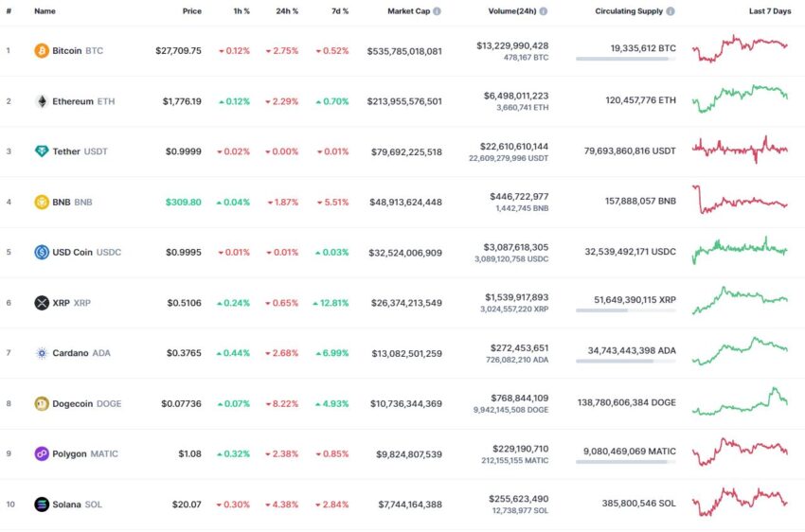Sort by the 24h % column header
This screenshot has width=805, height=532.
pos(287,11)
